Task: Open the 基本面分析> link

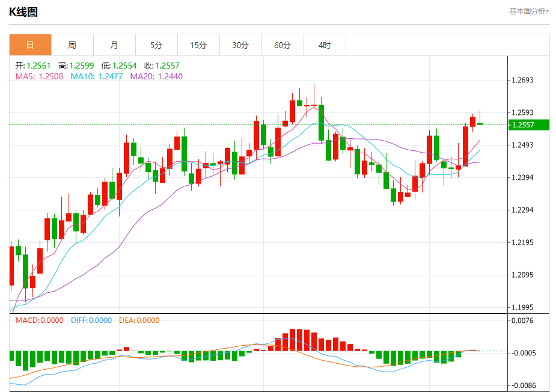Action: click(x=529, y=11)
